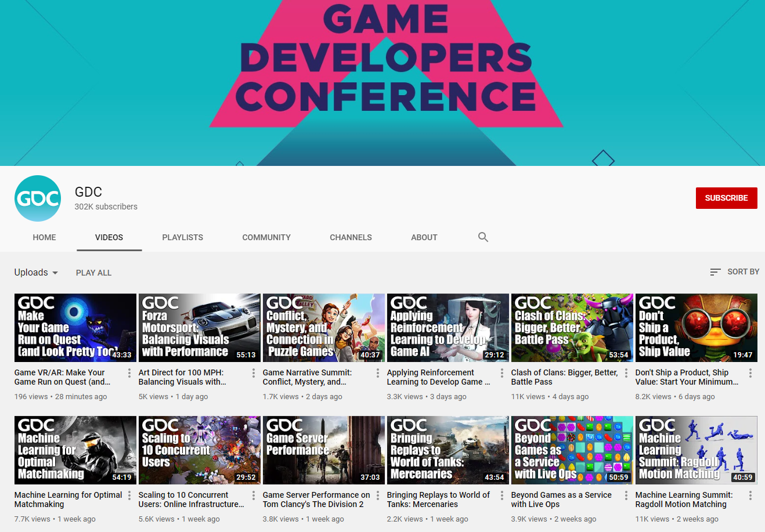Open options menu for Scaling to 10 Concurrent Users

254,495
